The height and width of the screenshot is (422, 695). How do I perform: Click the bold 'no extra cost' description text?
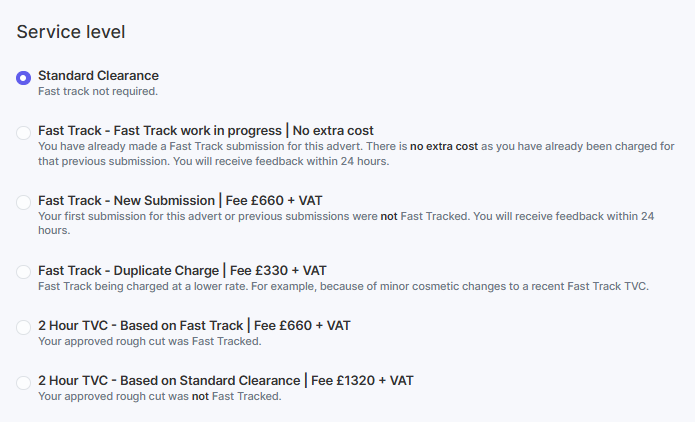point(443,146)
